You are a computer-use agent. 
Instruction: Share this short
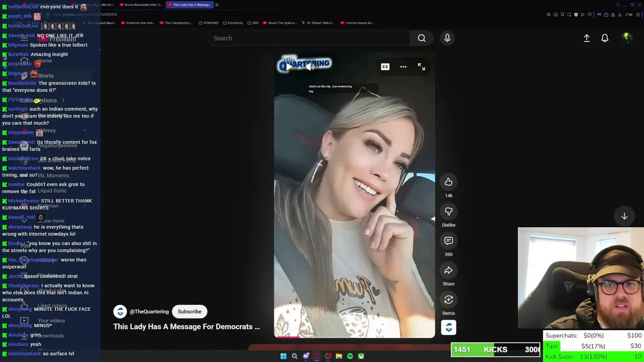click(x=448, y=270)
